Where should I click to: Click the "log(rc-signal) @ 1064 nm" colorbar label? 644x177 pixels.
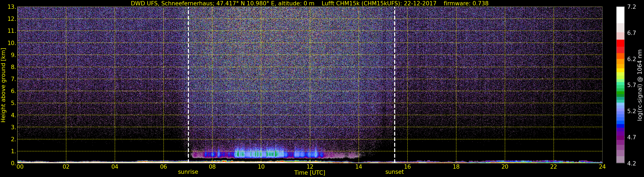[x=640, y=85]
